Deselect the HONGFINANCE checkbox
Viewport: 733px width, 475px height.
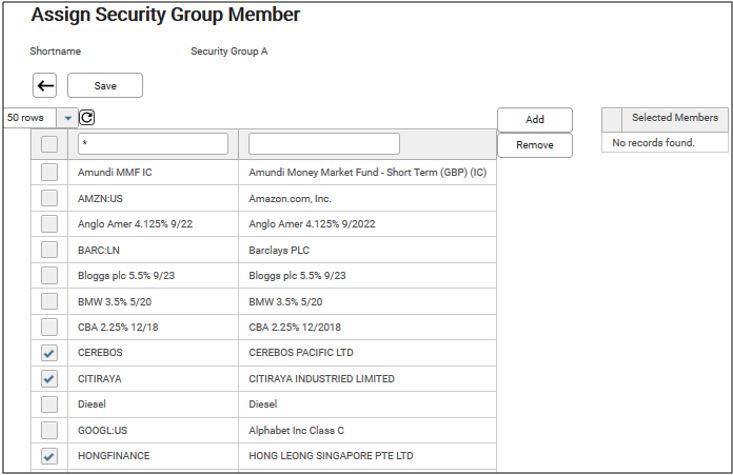click(49, 456)
